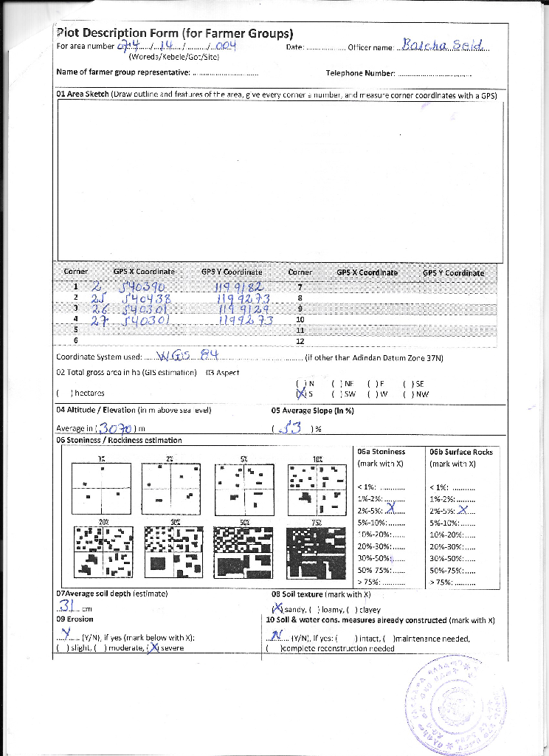The image size is (549, 756).
Task: Check the SE aspect box
Action: click(408, 384)
